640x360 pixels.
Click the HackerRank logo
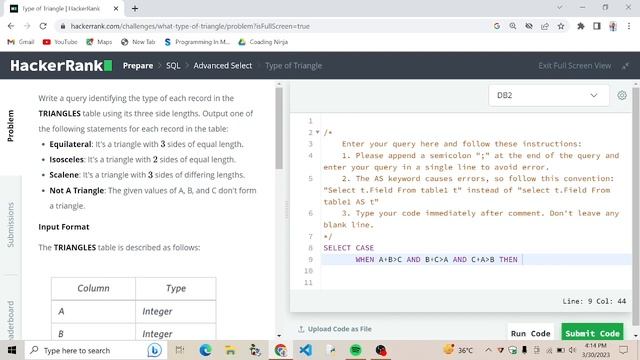pyautogui.click(x=61, y=65)
